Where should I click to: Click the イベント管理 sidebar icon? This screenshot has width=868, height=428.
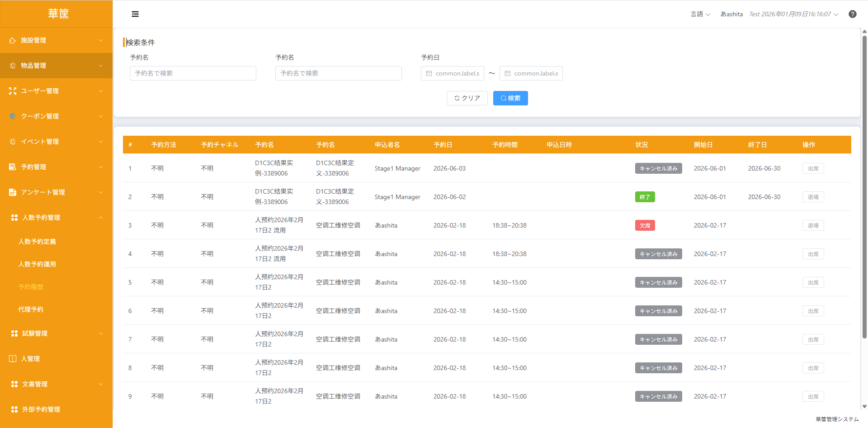(x=13, y=142)
